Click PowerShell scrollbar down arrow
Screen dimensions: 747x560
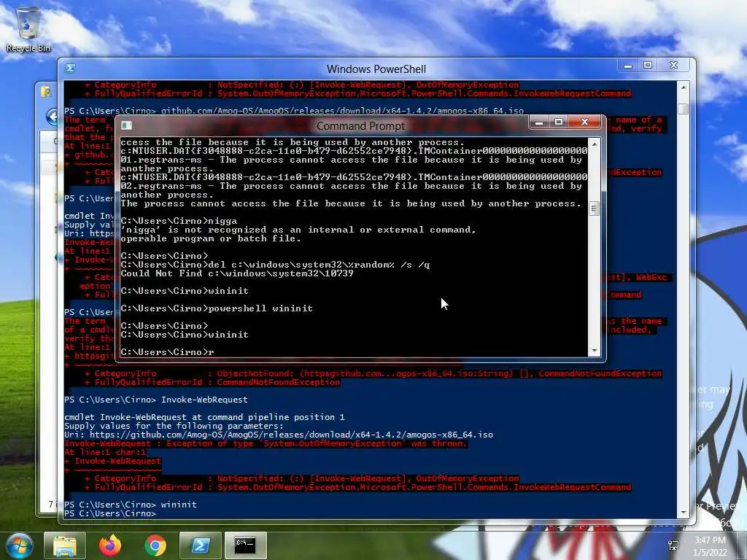pos(683,513)
